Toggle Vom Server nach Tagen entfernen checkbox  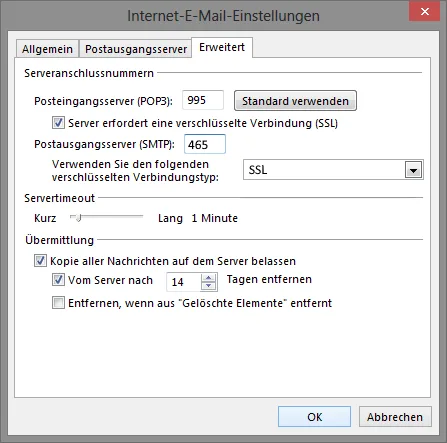click(x=58, y=279)
